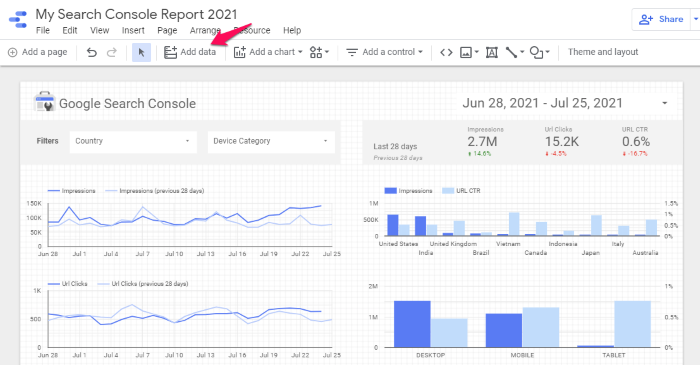Open Theme and layout panel

coord(603,52)
